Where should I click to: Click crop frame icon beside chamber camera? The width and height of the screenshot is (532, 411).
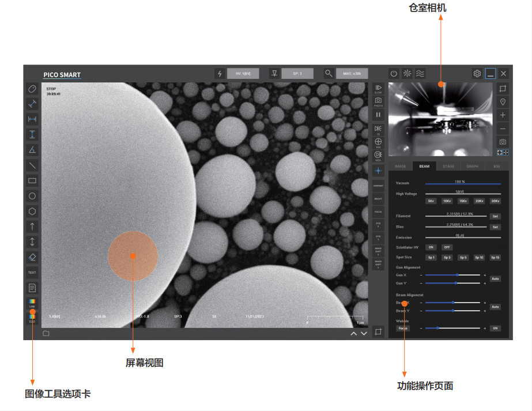pos(503,89)
